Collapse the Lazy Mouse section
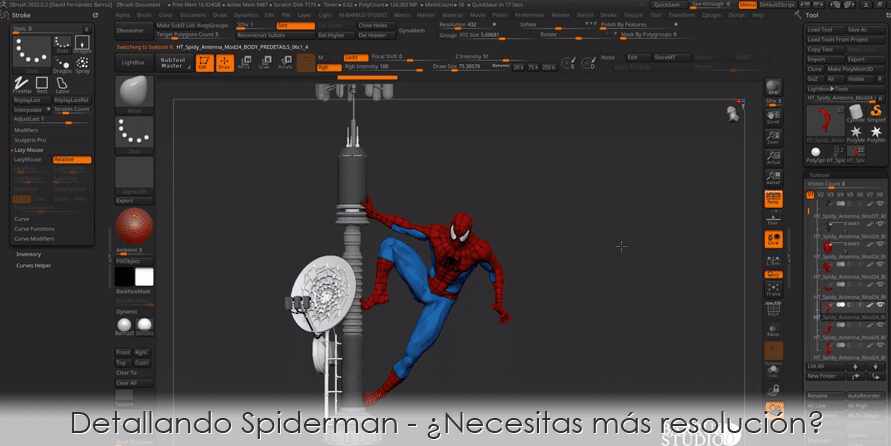Viewport: 891px width, 446px height. [28, 150]
